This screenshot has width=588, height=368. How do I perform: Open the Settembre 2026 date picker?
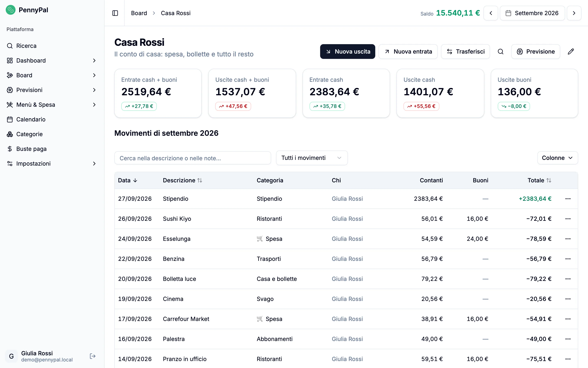tap(532, 13)
